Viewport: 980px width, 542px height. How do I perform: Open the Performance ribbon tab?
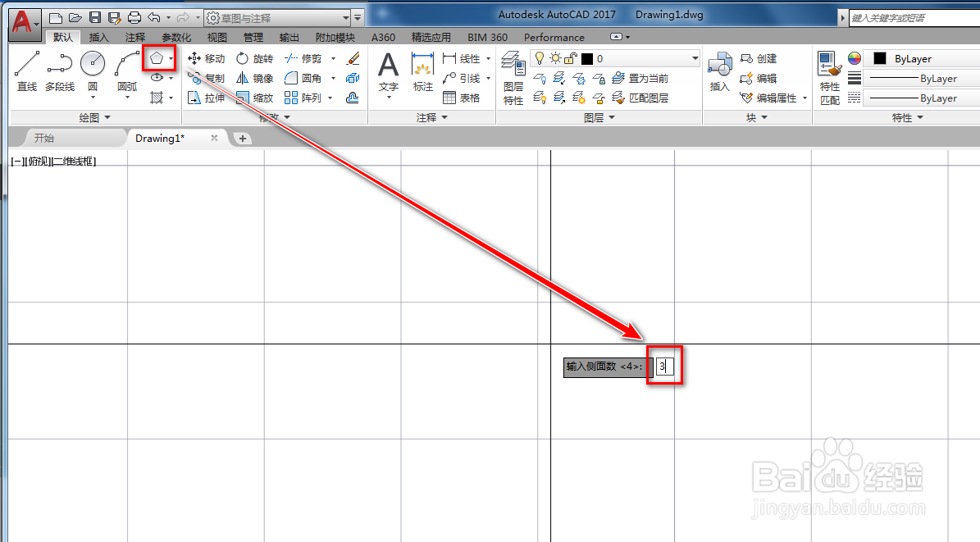(554, 38)
